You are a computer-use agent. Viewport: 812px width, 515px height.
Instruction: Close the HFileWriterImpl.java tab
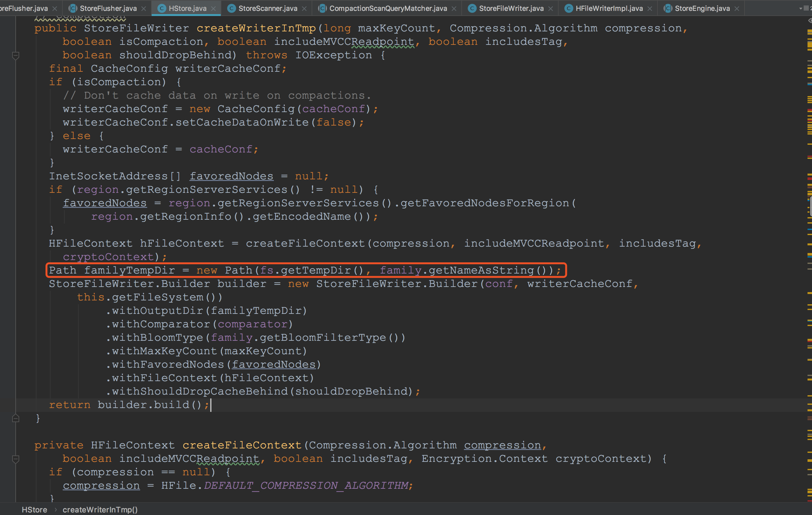click(x=650, y=8)
